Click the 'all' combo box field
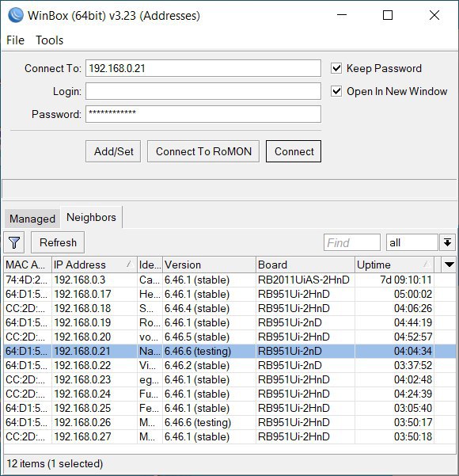Screen dimensions: 459x476 click(412, 242)
